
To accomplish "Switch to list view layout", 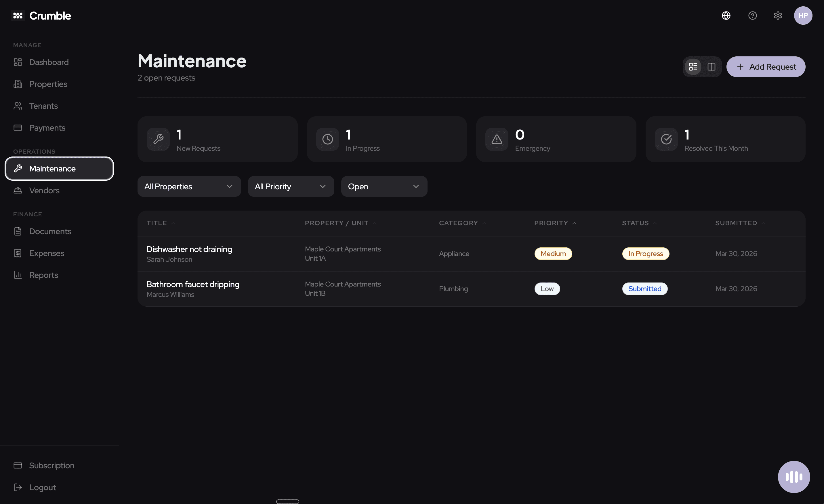I will 693,66.
